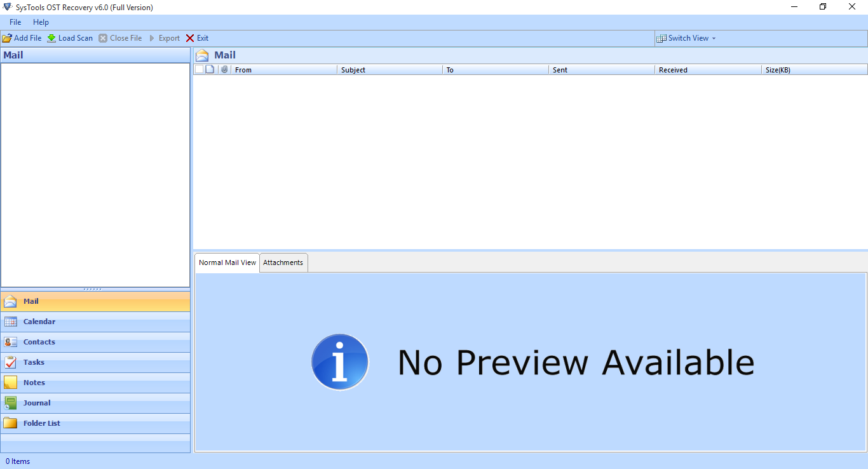The width and height of the screenshot is (868, 469).
Task: Open the Help menu
Action: tap(41, 22)
